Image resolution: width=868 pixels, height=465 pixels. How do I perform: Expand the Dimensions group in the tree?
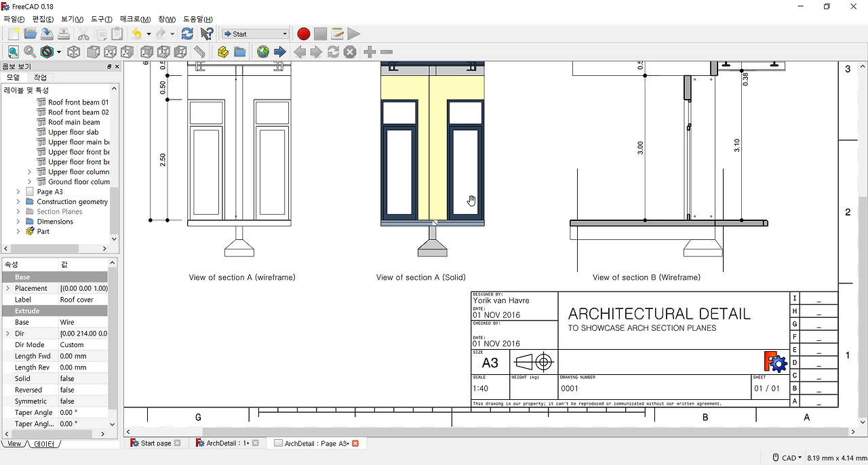[18, 221]
